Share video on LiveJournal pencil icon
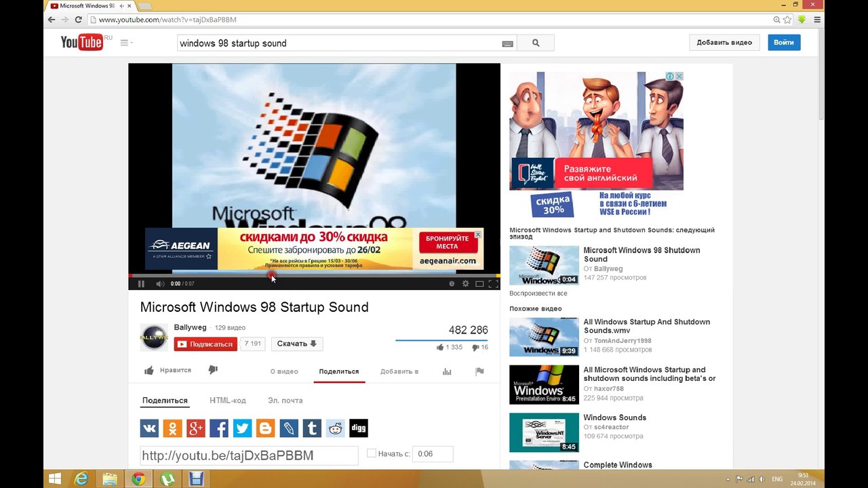868x488 pixels. coord(289,428)
